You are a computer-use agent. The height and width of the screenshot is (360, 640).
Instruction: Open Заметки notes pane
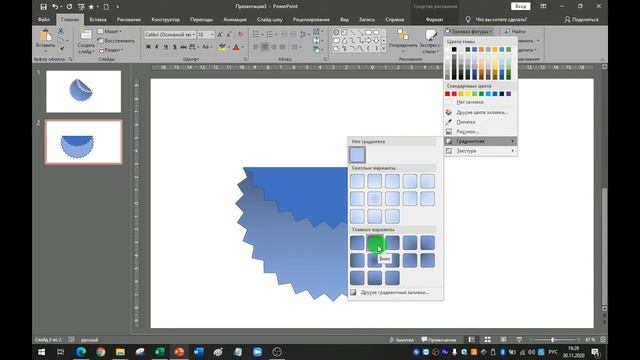(402, 340)
